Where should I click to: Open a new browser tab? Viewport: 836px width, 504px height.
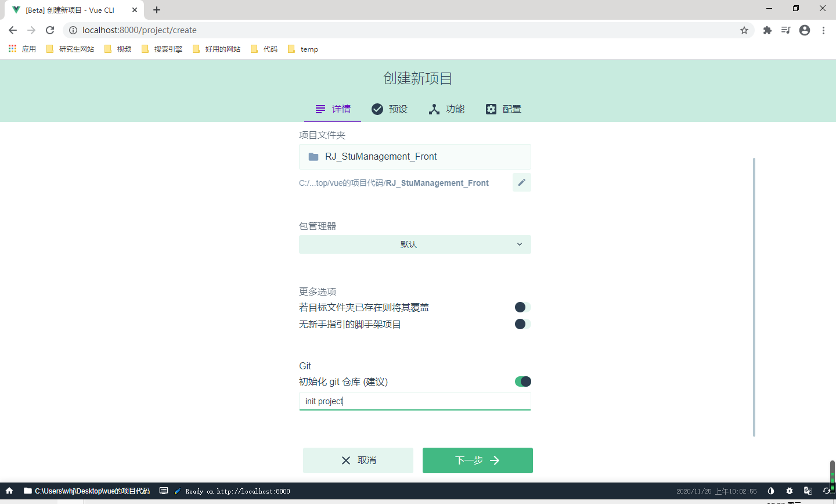[x=157, y=10]
